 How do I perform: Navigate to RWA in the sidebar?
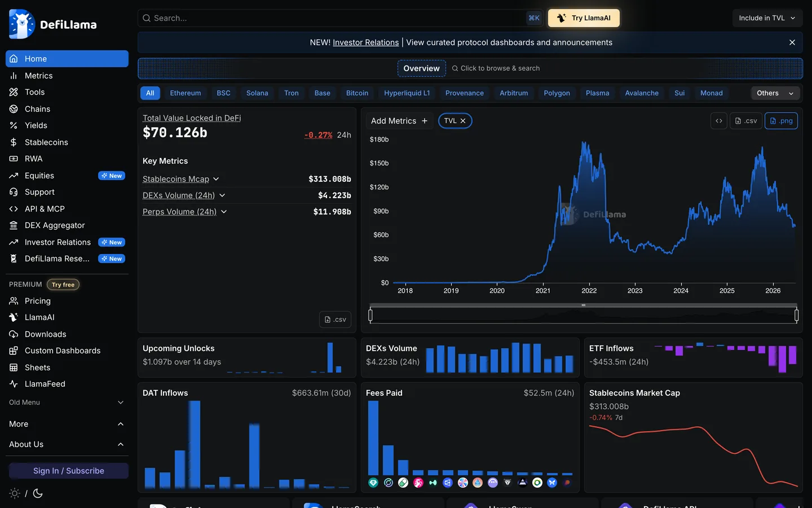[67, 159]
